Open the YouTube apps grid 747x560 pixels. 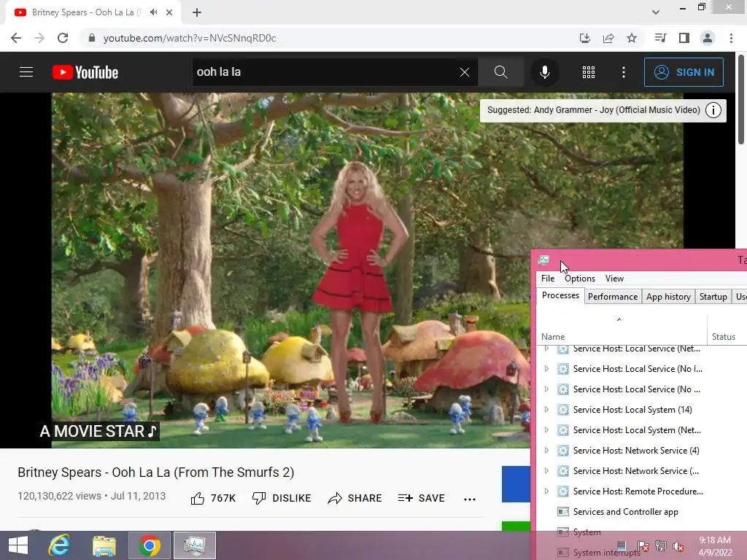pos(589,72)
